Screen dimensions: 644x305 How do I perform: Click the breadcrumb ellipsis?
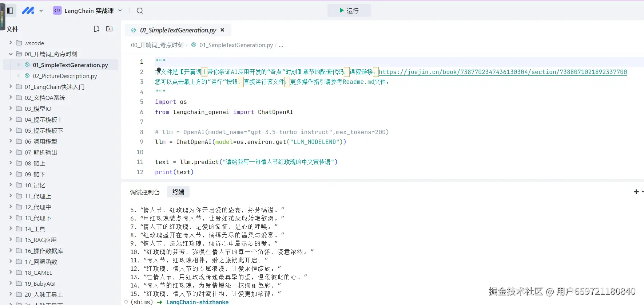coord(281,45)
